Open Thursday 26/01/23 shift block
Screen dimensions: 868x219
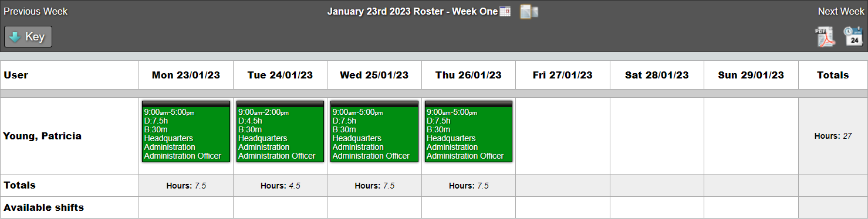tap(468, 131)
